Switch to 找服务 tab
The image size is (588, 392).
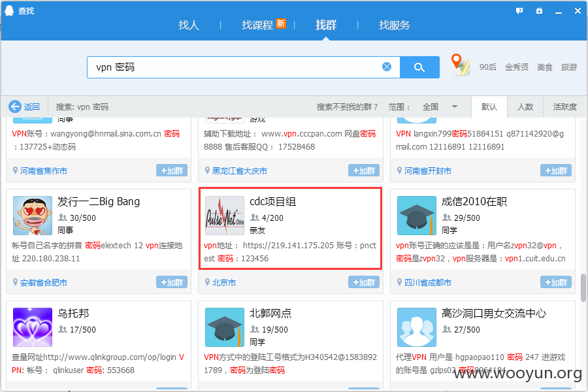click(x=395, y=25)
